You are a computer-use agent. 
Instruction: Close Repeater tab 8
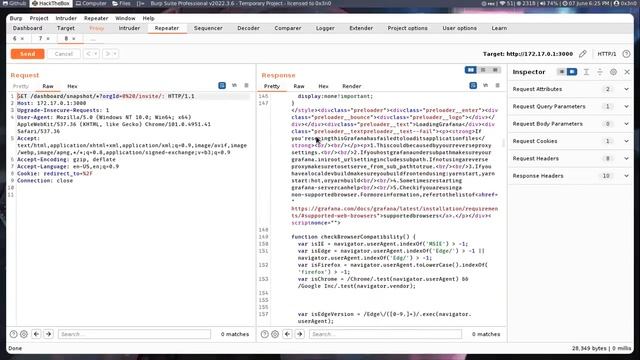click(x=74, y=38)
